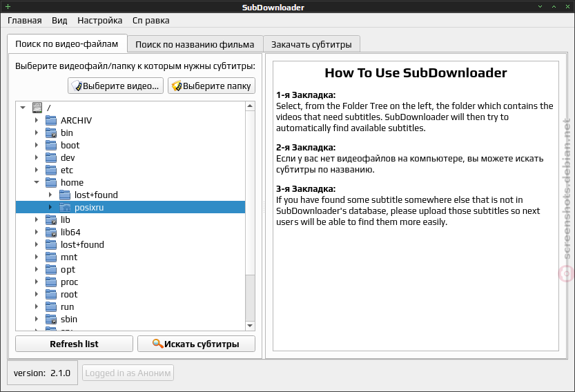The height and width of the screenshot is (392, 575).
Task: Expand the posixru folder arrow
Action: [x=50, y=207]
